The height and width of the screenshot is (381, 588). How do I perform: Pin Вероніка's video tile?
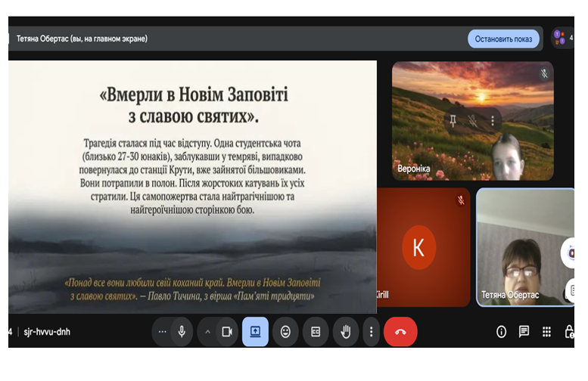click(453, 120)
